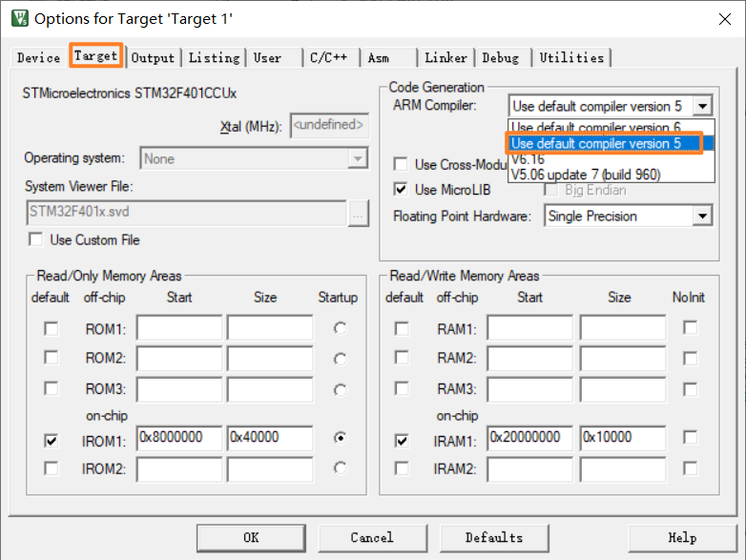Viewport: 746px width, 560px height.
Task: Open the C/C++ tab
Action: [x=329, y=58]
